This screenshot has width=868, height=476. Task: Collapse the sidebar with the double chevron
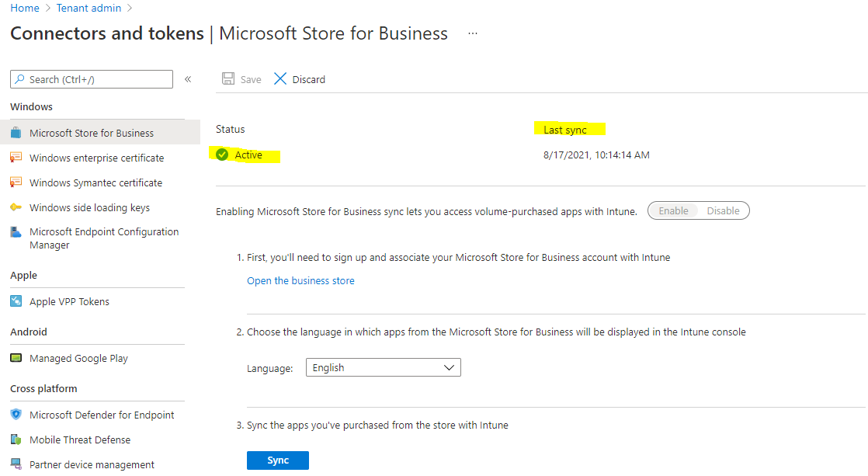(187, 78)
